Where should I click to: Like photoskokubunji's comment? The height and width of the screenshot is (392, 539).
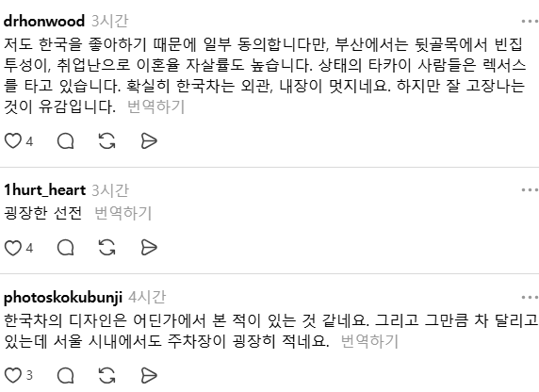12,375
